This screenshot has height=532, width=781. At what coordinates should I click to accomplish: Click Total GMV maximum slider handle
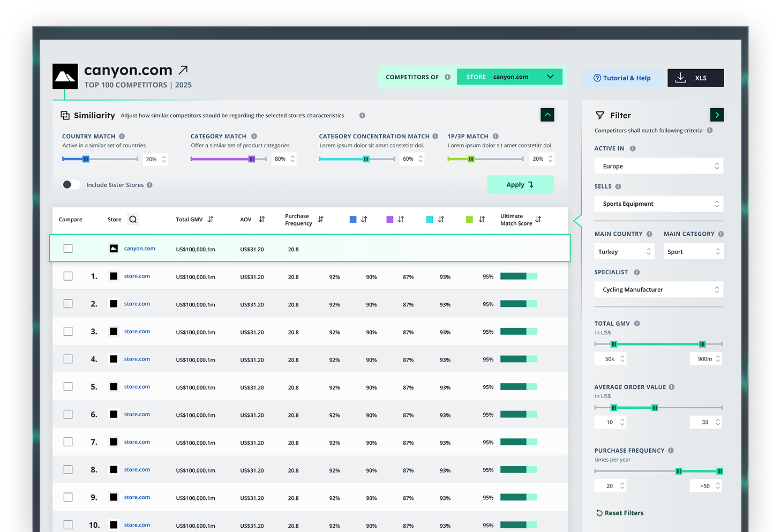(x=702, y=344)
